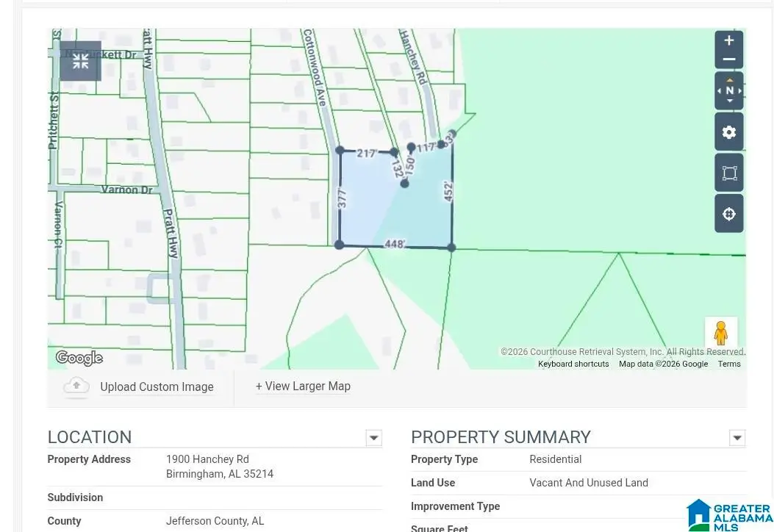Pan map left using compass left arrow
Viewport: 774px width, 532px height.
[718, 90]
